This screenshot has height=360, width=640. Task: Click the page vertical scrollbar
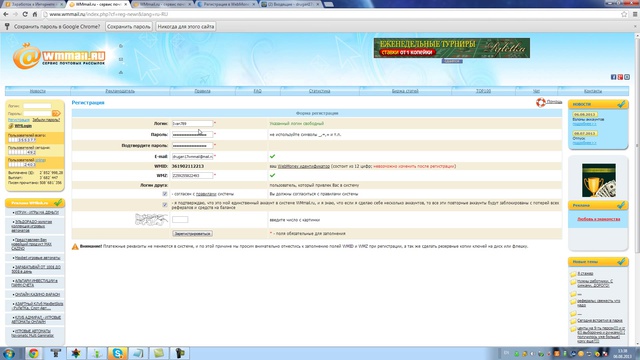(x=637, y=190)
